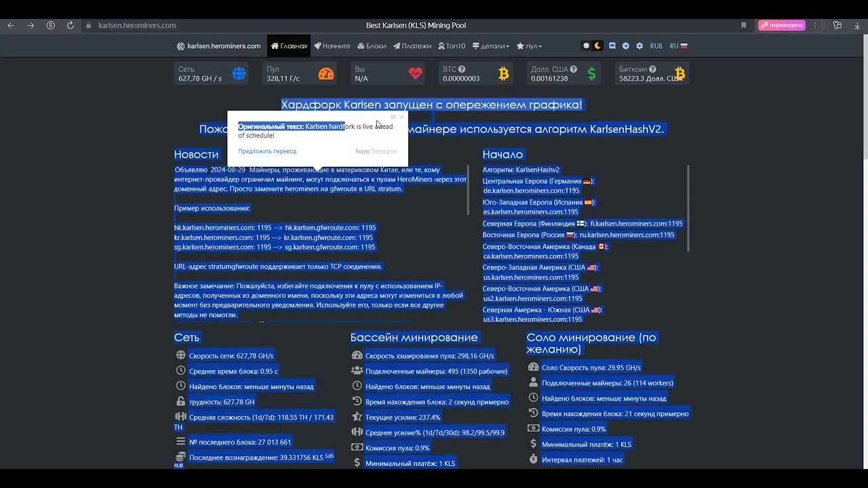The width and height of the screenshot is (868, 488).
Task: Click 'Предложить перевод' link in popup
Action: [x=267, y=151]
